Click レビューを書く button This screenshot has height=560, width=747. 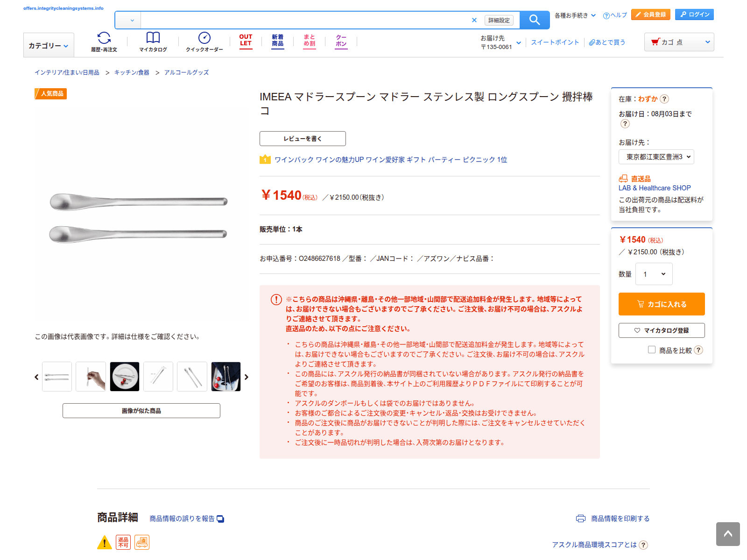pyautogui.click(x=303, y=139)
